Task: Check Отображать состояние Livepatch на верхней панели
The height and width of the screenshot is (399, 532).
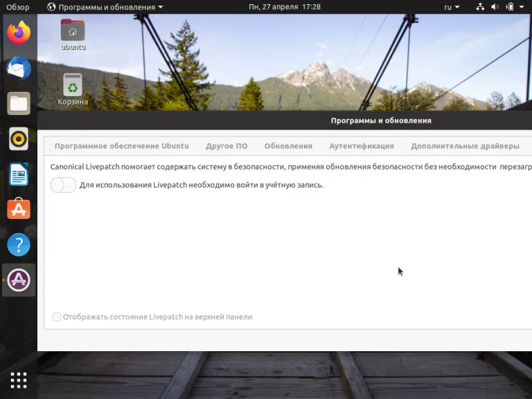Action: point(57,317)
